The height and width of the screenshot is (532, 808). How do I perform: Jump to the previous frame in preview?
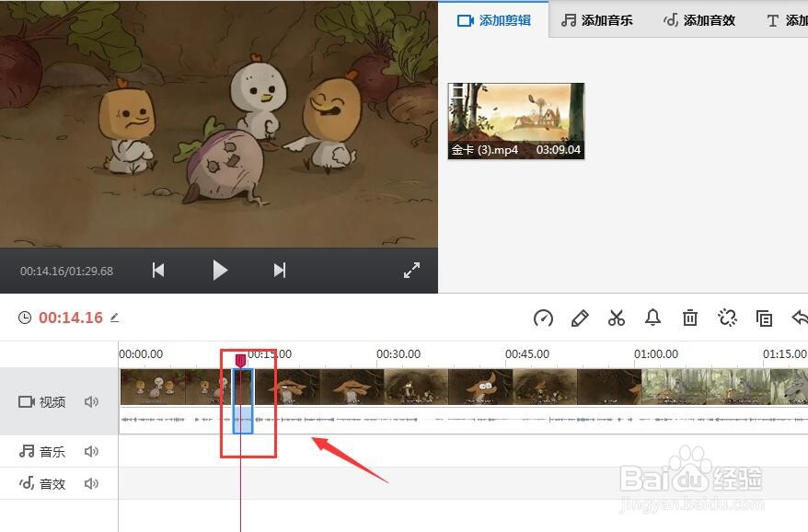pyautogui.click(x=158, y=270)
